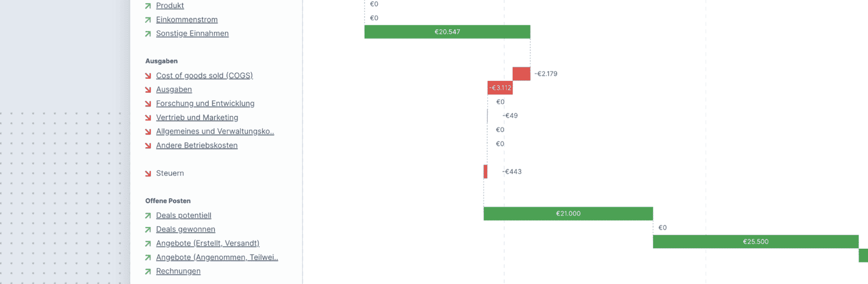Open Vertrieb und Marketing link
The width and height of the screenshot is (868, 284).
[197, 118]
